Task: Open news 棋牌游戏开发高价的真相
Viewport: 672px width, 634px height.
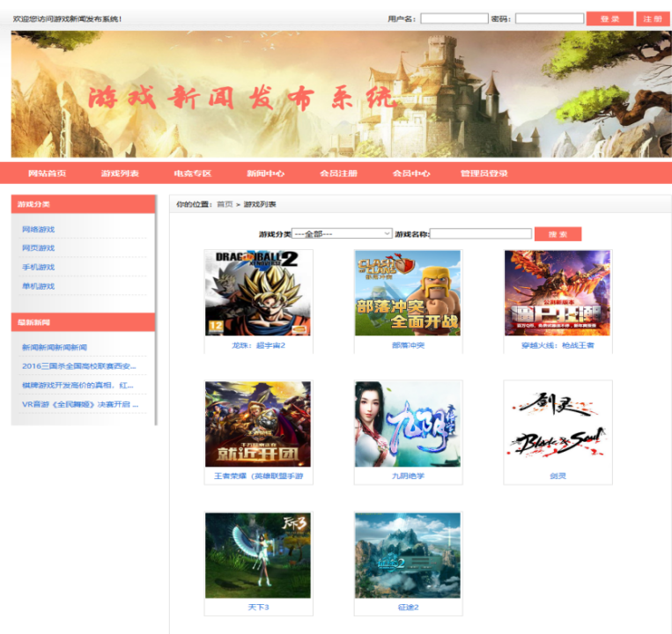Action: click(78, 386)
